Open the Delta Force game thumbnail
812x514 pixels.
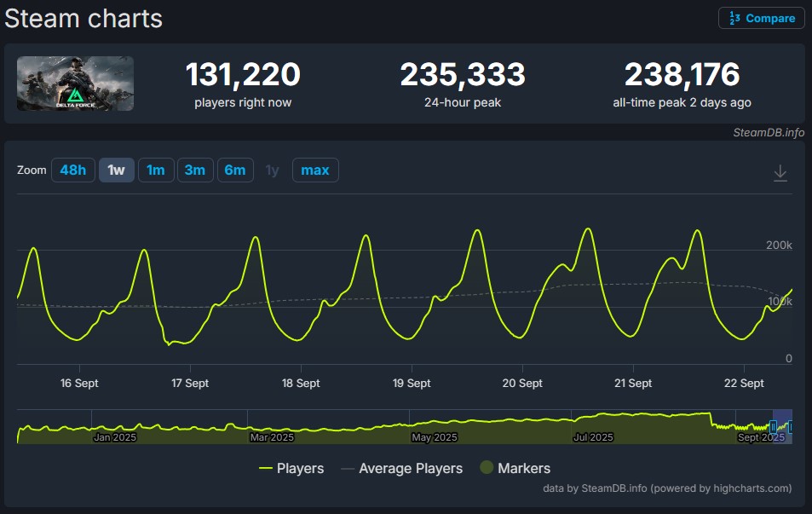75,84
